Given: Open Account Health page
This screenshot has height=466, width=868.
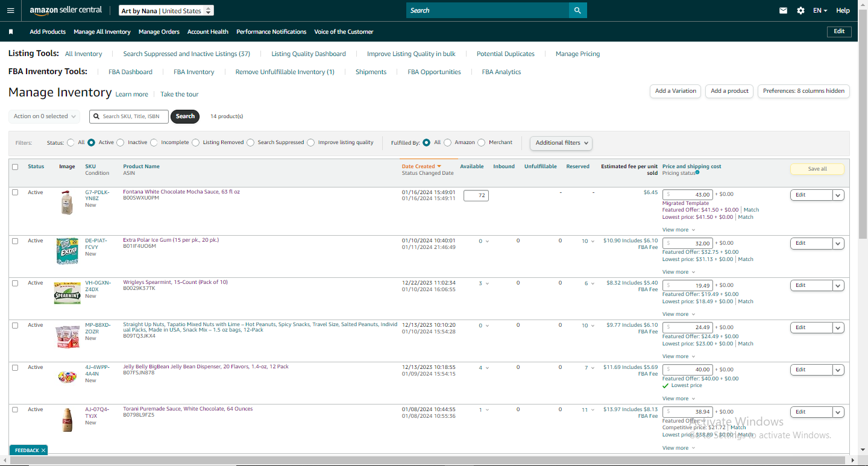Looking at the screenshot, I should pos(208,31).
